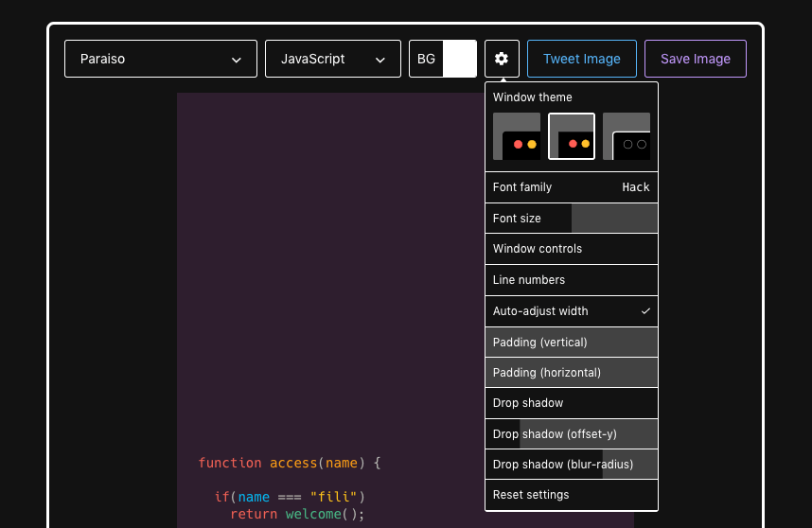Click the 'if(name === "fili")' code line

[x=290, y=497]
